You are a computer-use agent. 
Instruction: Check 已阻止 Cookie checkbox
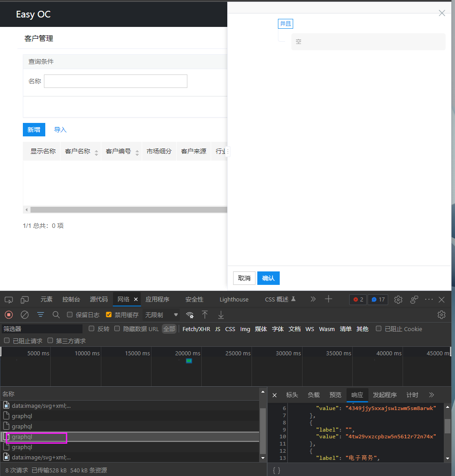[378, 328]
